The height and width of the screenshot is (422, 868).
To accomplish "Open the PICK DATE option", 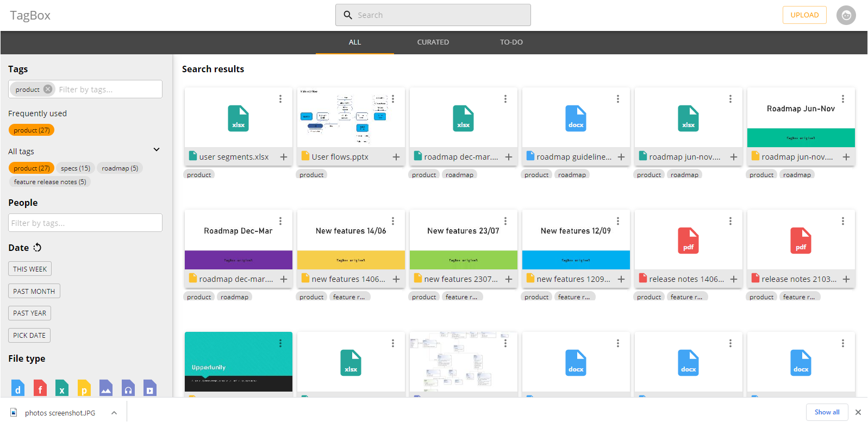I will (29, 336).
